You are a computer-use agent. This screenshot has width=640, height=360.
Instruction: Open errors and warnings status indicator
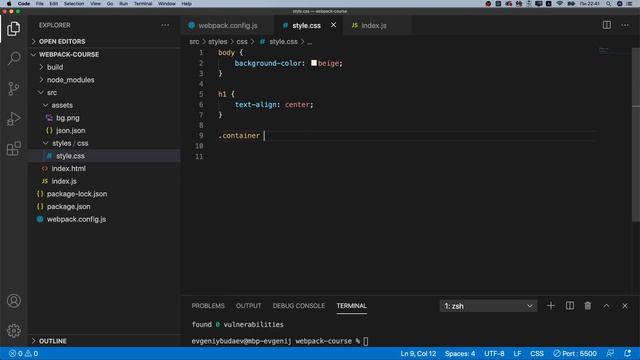click(24, 353)
